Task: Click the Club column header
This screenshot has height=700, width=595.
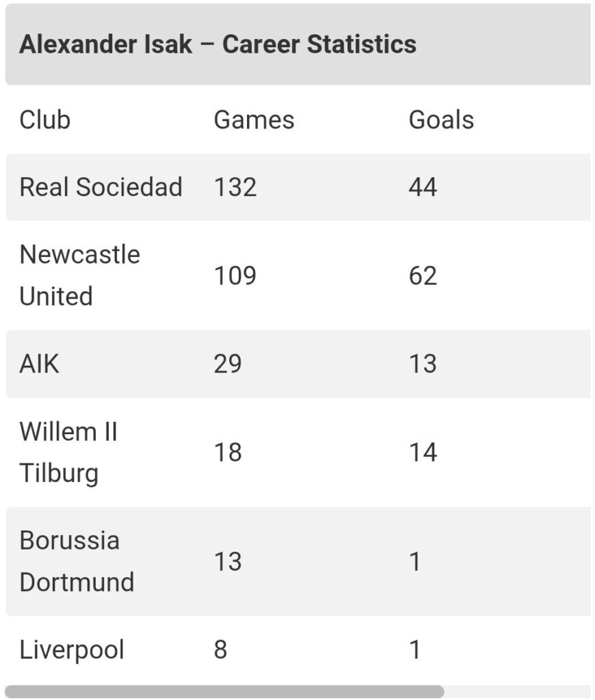Action: coord(44,120)
